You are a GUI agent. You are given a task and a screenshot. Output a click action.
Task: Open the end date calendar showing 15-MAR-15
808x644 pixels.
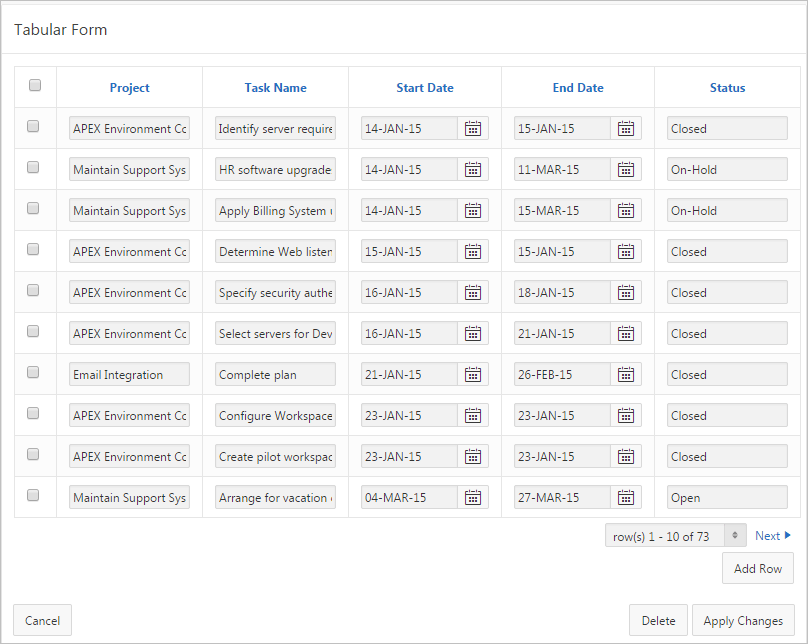(x=625, y=210)
